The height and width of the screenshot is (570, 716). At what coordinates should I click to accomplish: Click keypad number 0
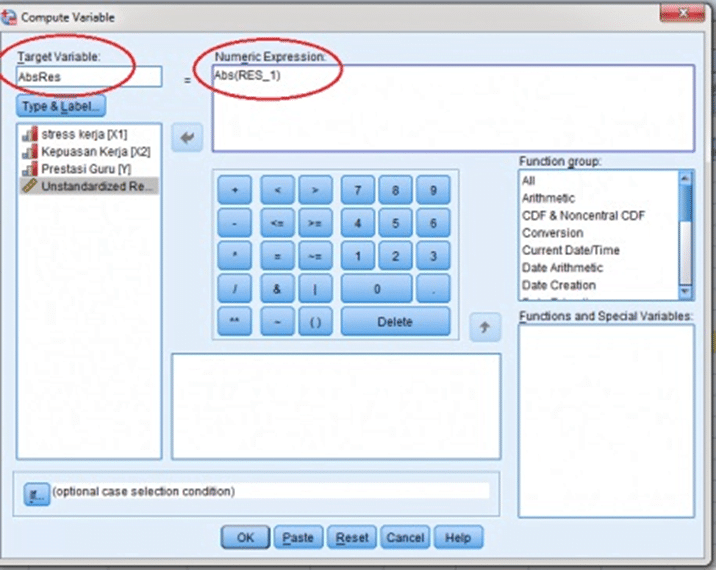[377, 289]
